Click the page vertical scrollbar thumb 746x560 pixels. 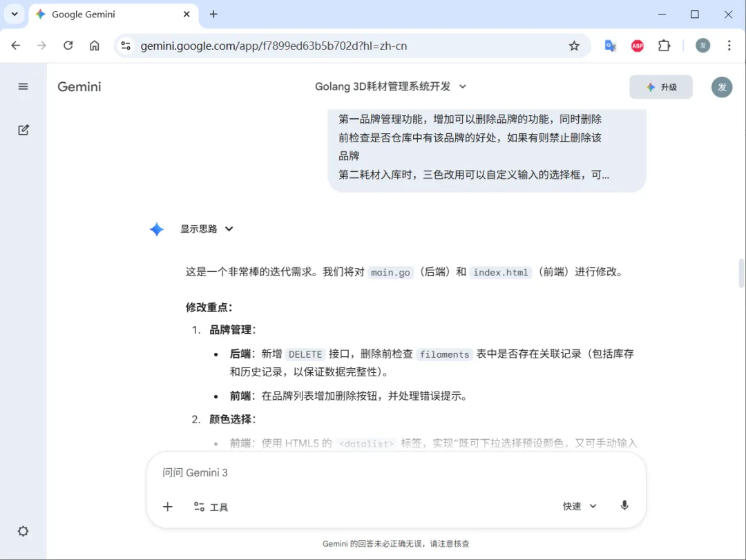741,273
